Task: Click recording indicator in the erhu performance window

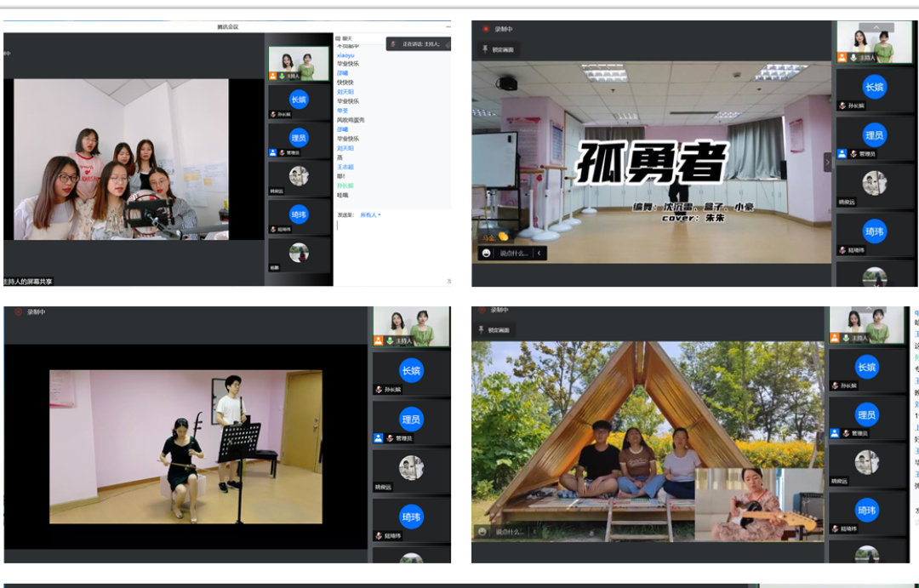Action: [x=19, y=312]
